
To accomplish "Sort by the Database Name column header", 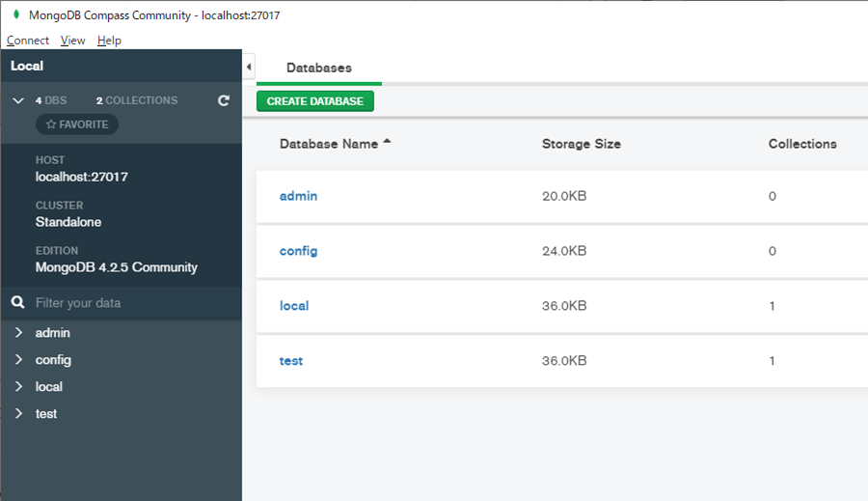I will (x=329, y=144).
